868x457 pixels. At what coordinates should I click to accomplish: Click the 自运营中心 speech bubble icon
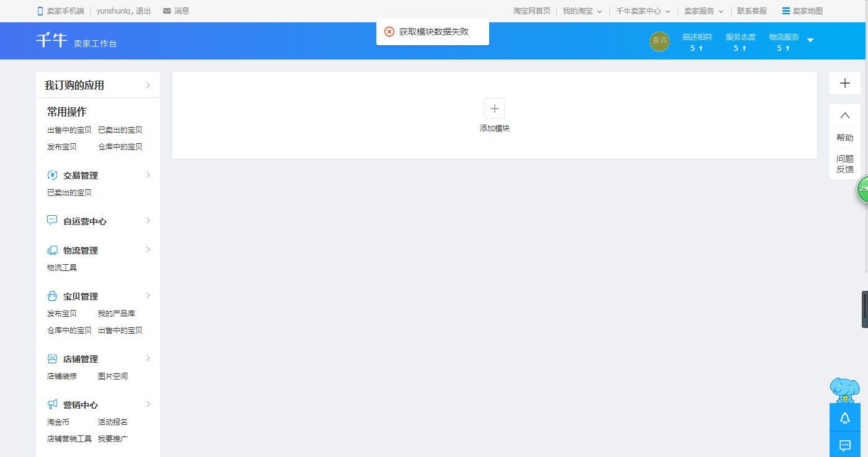[x=53, y=221]
